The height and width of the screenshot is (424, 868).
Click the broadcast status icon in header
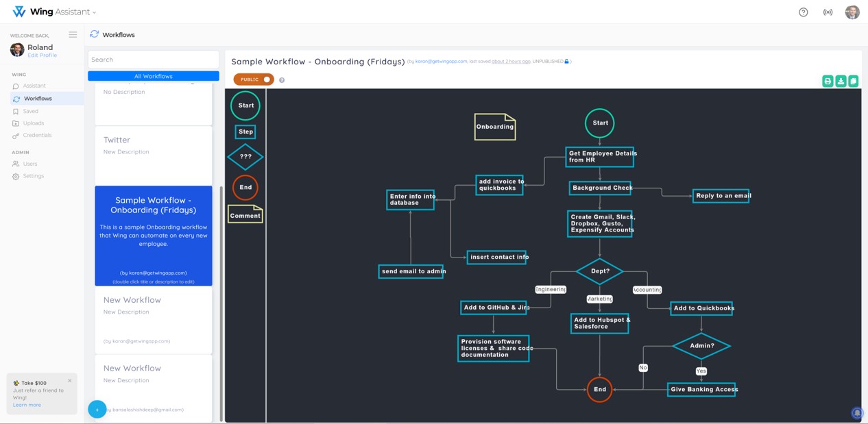coord(828,12)
